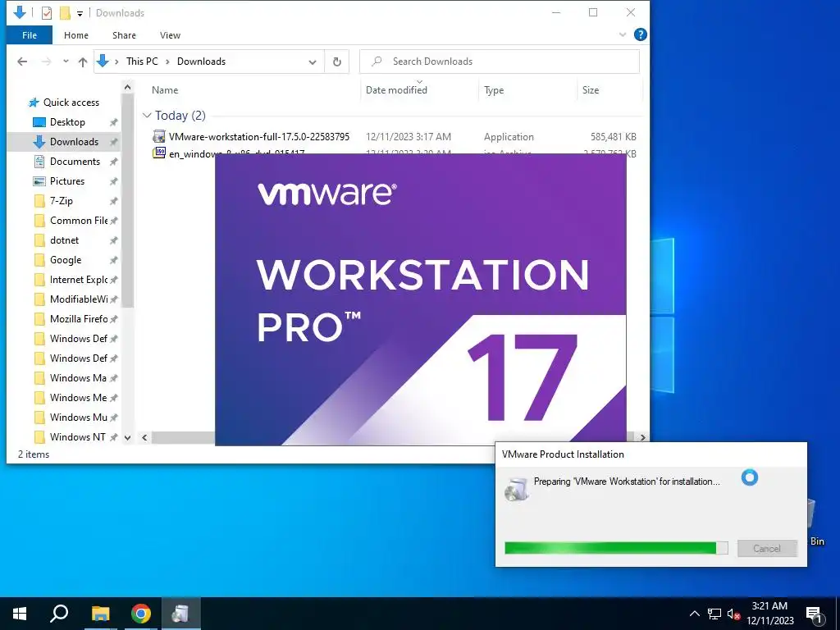840x630 pixels.
Task: Click the VMware installer taskbar icon
Action: pyautogui.click(x=180, y=614)
